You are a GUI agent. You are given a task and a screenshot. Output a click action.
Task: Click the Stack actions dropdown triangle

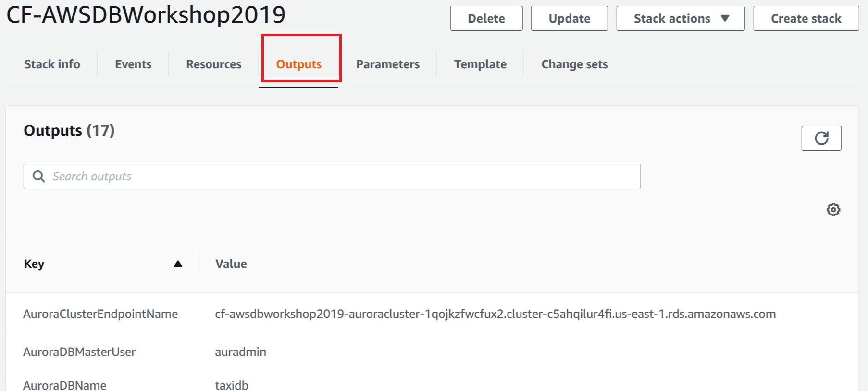coord(725,18)
